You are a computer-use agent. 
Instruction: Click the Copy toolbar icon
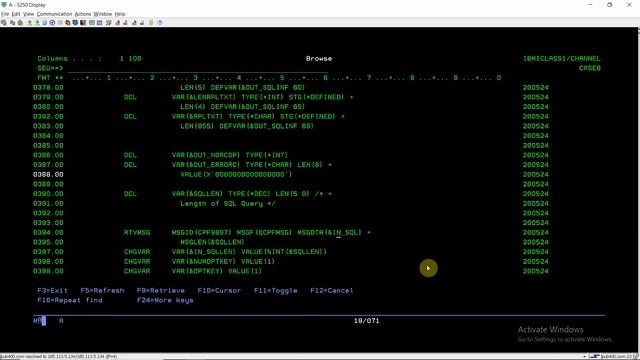coord(13,23)
